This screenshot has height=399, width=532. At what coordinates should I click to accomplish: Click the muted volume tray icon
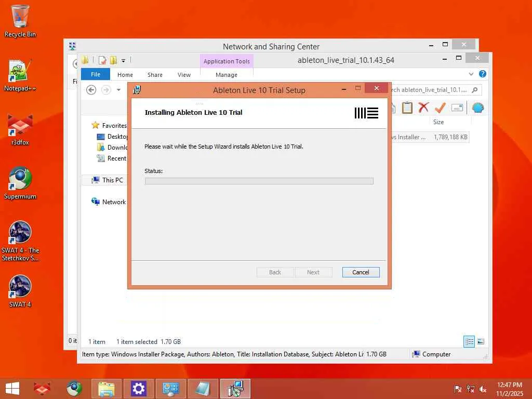(483, 389)
